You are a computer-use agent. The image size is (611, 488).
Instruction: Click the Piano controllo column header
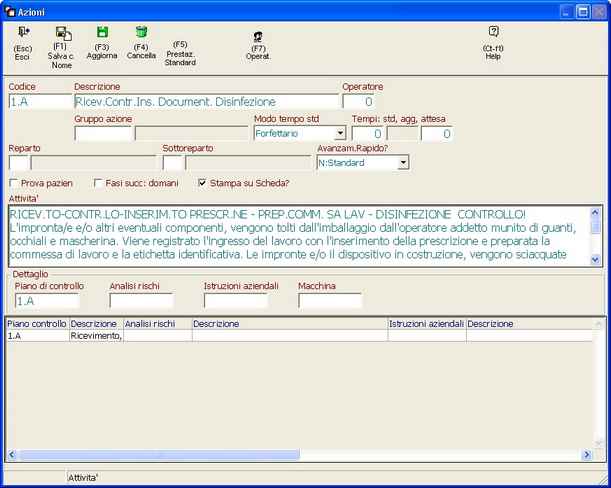(x=37, y=324)
